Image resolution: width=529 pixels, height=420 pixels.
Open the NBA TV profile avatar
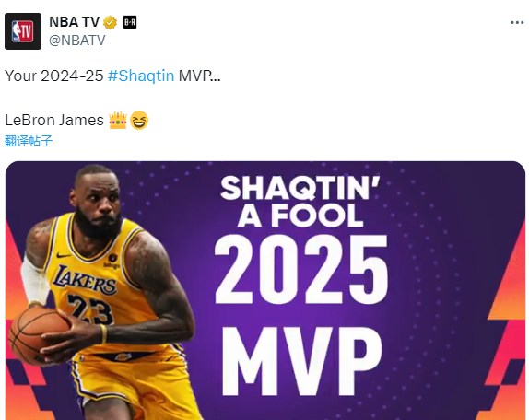(x=23, y=31)
